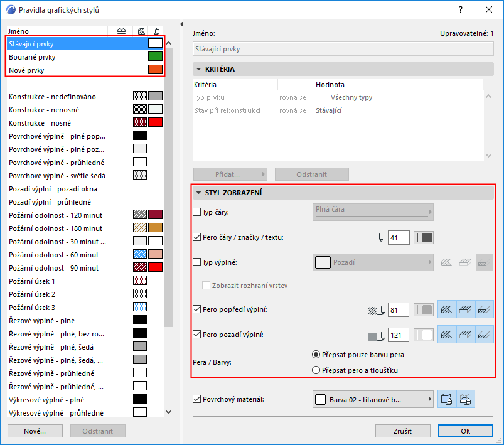Click down arrow of the rules list scrollbar
This screenshot has width=504, height=445.
point(169,412)
